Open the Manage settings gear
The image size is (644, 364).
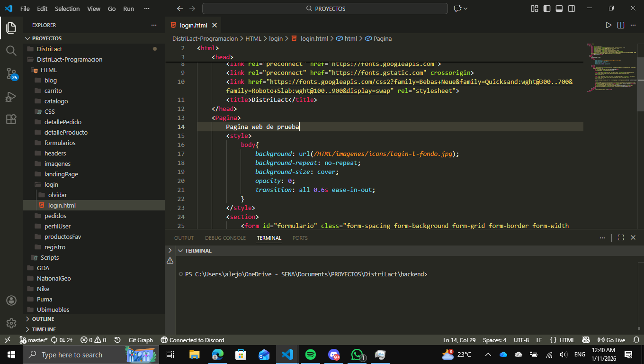pos(11,323)
